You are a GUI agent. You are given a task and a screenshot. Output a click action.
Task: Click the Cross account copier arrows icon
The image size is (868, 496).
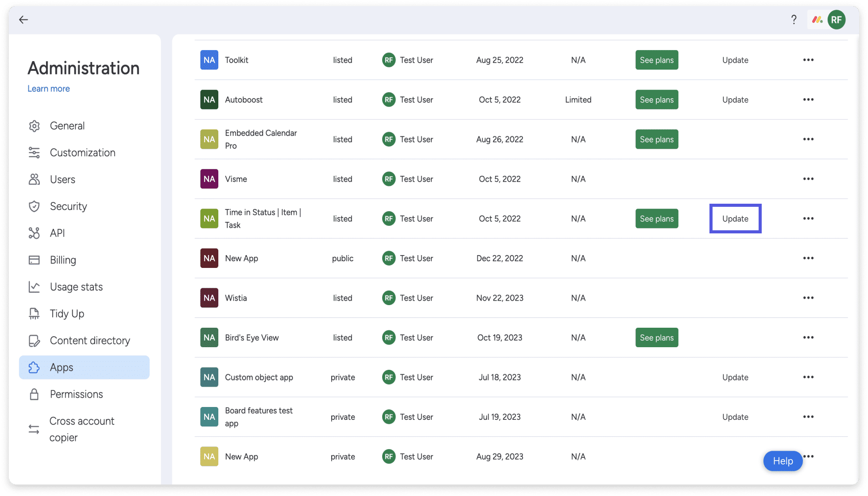point(35,429)
